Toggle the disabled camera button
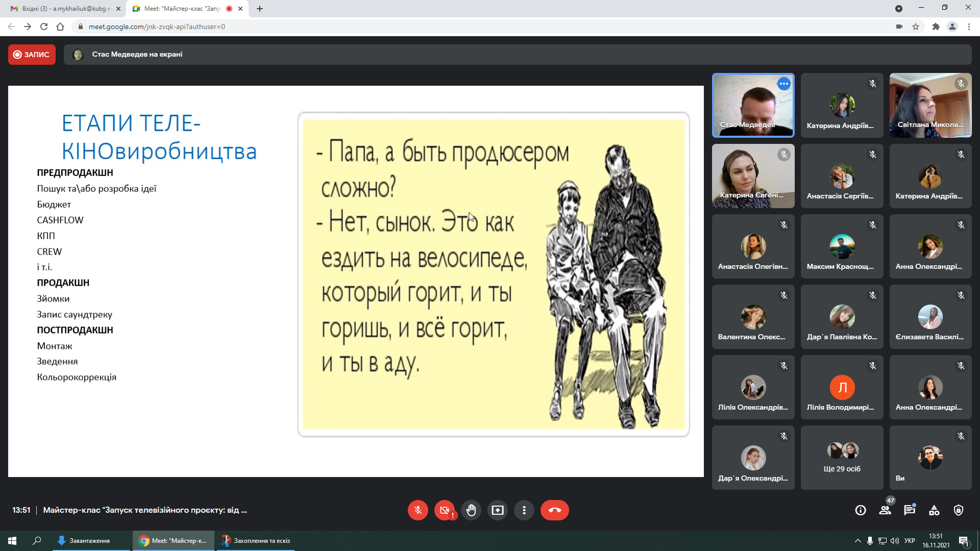Image resolution: width=980 pixels, height=551 pixels. point(444,510)
